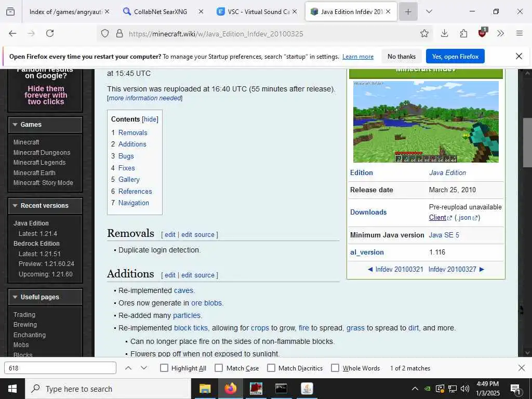Click the taskbar clock and date
The width and height of the screenshot is (532, 399).
point(487,389)
